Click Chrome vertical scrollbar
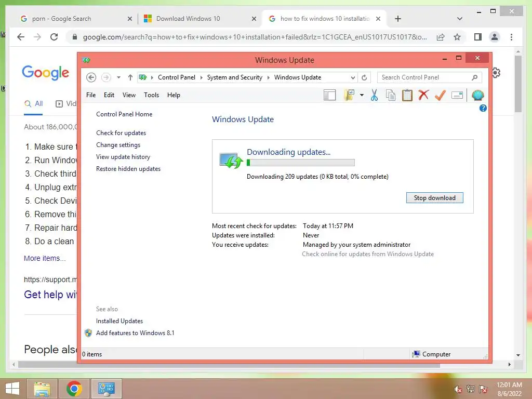This screenshot has height=399, width=532. [518, 84]
